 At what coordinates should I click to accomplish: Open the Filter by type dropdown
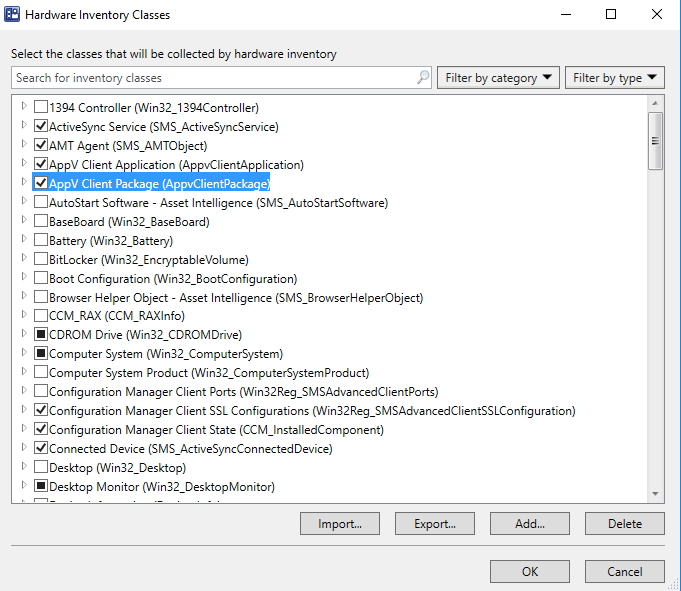615,78
